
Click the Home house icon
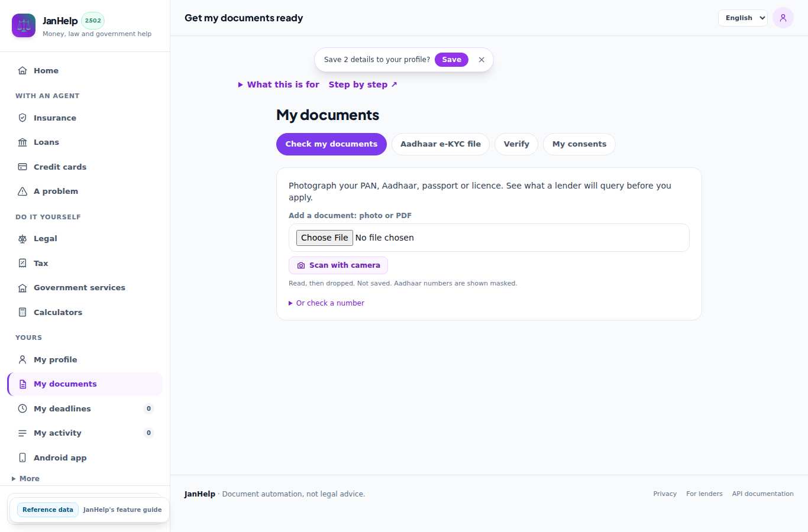click(22, 70)
